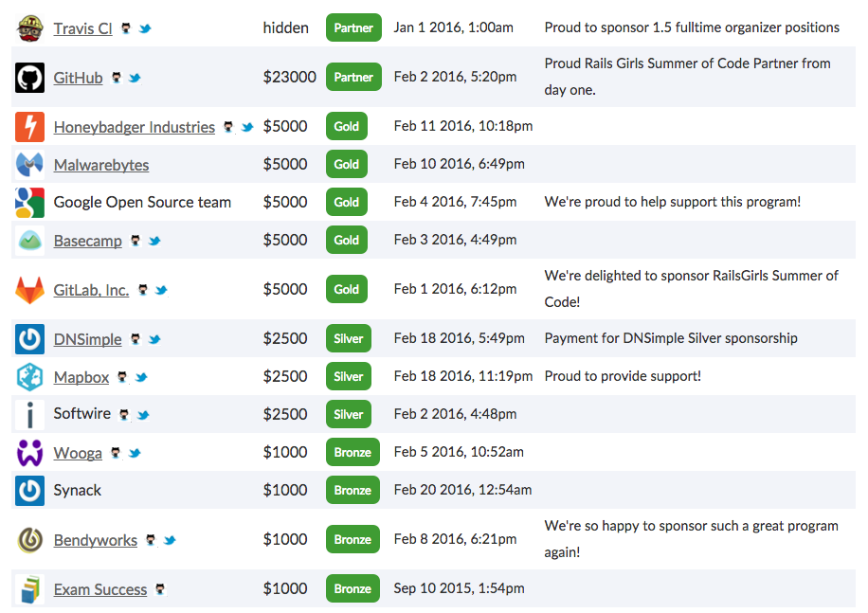868x613 pixels.
Task: Select the "Softwire" sponsor name
Action: [81, 413]
